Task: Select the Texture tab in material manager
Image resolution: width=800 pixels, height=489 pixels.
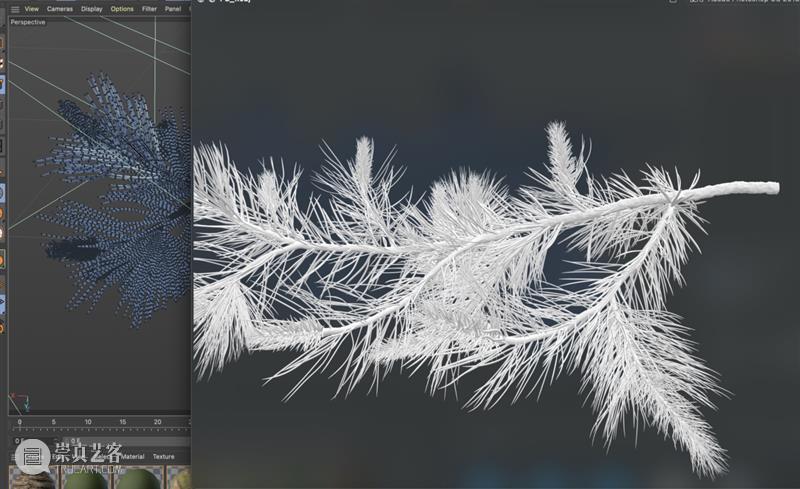Action: [x=162, y=457]
